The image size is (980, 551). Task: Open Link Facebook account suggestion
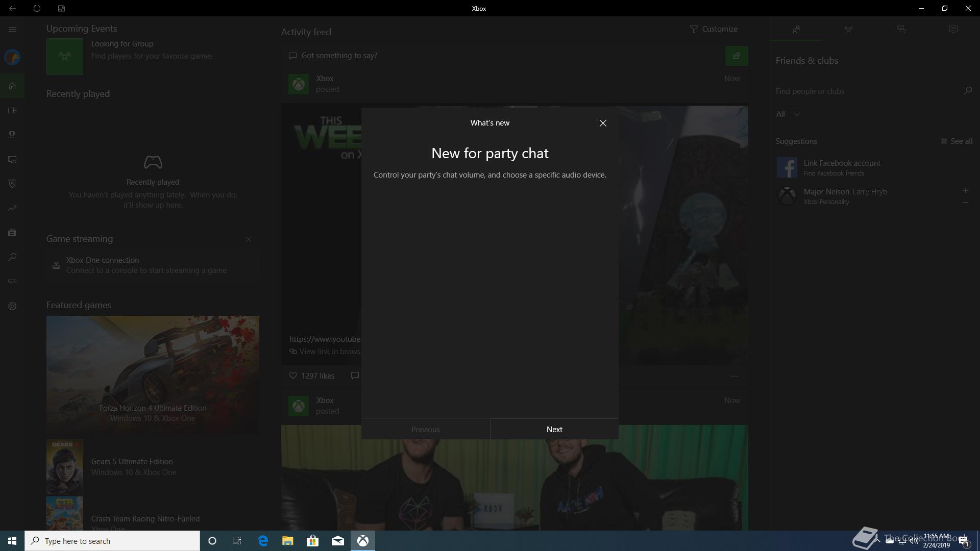pyautogui.click(x=873, y=167)
